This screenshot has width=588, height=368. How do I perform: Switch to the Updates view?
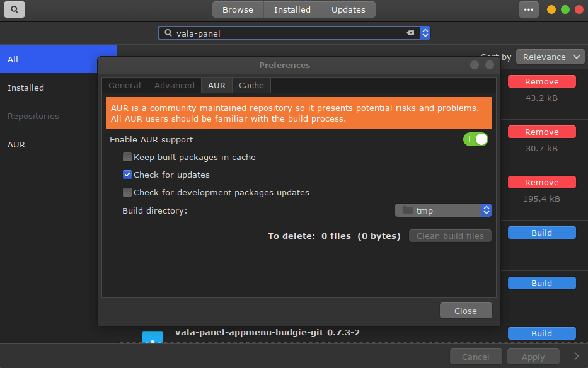pos(348,9)
